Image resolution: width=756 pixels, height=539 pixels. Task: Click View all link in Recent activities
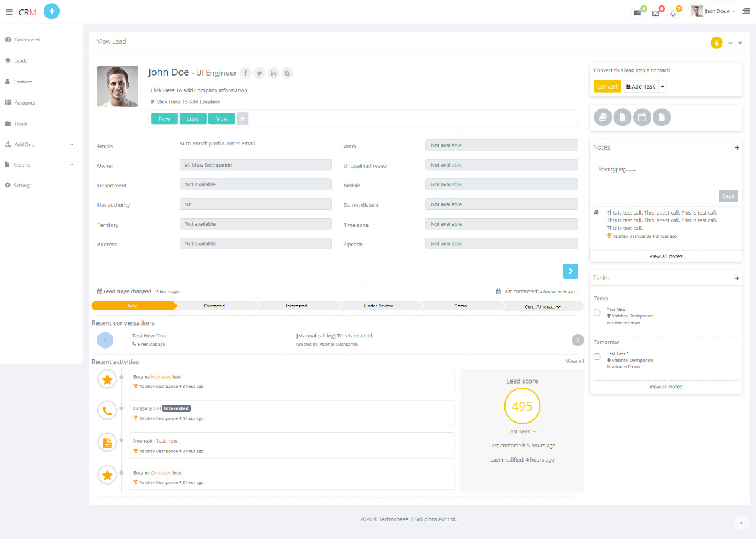pos(575,361)
